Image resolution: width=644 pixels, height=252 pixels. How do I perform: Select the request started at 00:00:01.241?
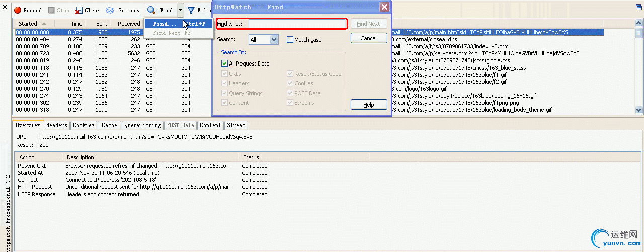coord(324,75)
